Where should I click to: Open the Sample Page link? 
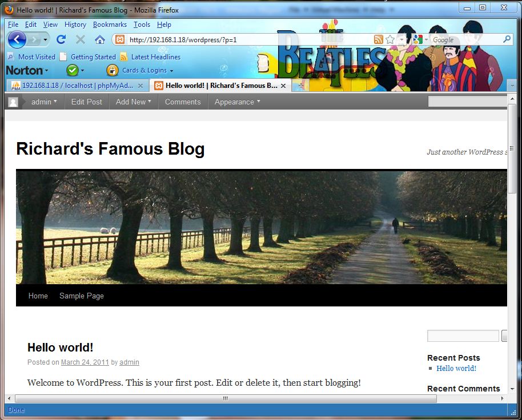[x=82, y=296]
